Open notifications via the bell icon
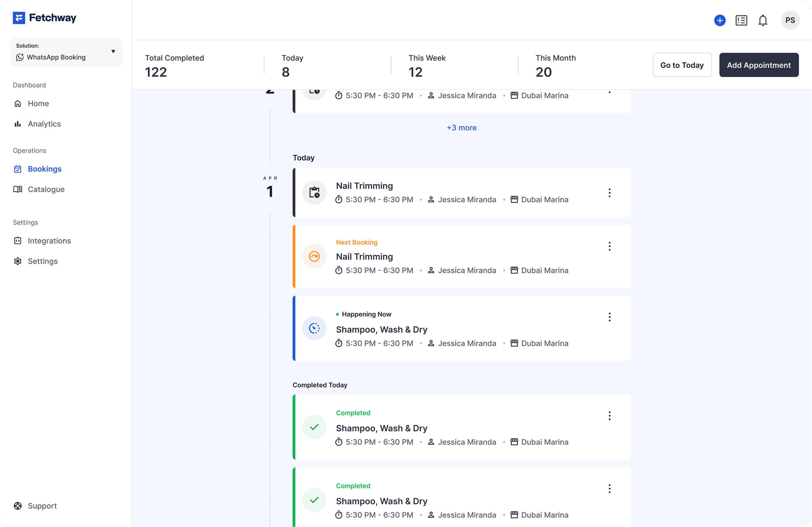Screen dimensions: 812x527 point(763,20)
